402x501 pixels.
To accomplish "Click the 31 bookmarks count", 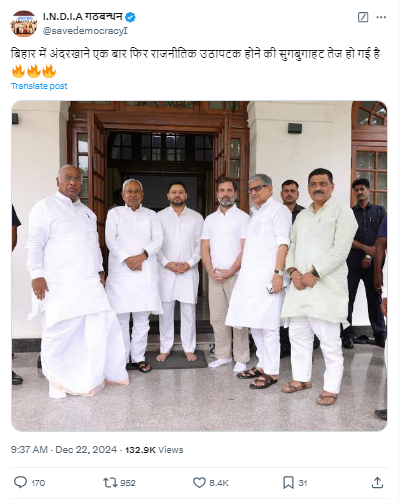I will [303, 483].
